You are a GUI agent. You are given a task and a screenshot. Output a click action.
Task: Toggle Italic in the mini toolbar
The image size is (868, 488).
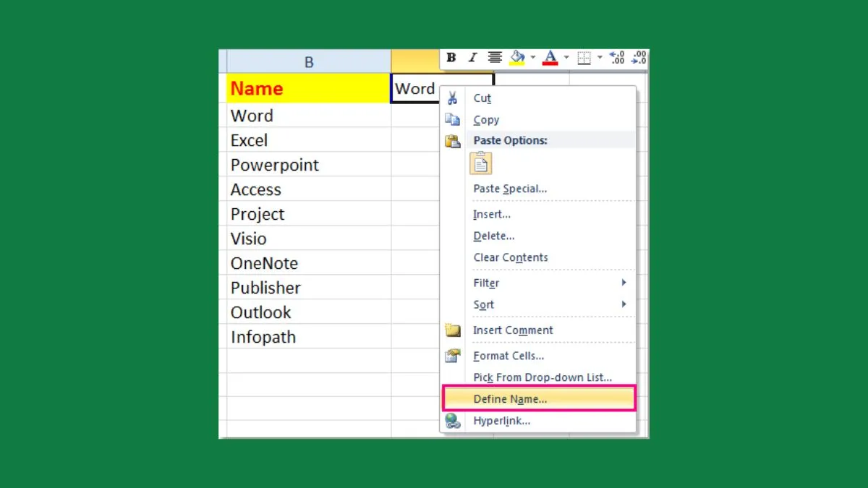click(x=473, y=58)
